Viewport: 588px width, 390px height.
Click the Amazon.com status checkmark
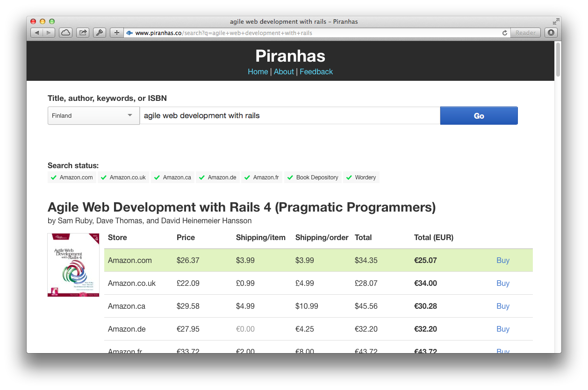click(54, 177)
